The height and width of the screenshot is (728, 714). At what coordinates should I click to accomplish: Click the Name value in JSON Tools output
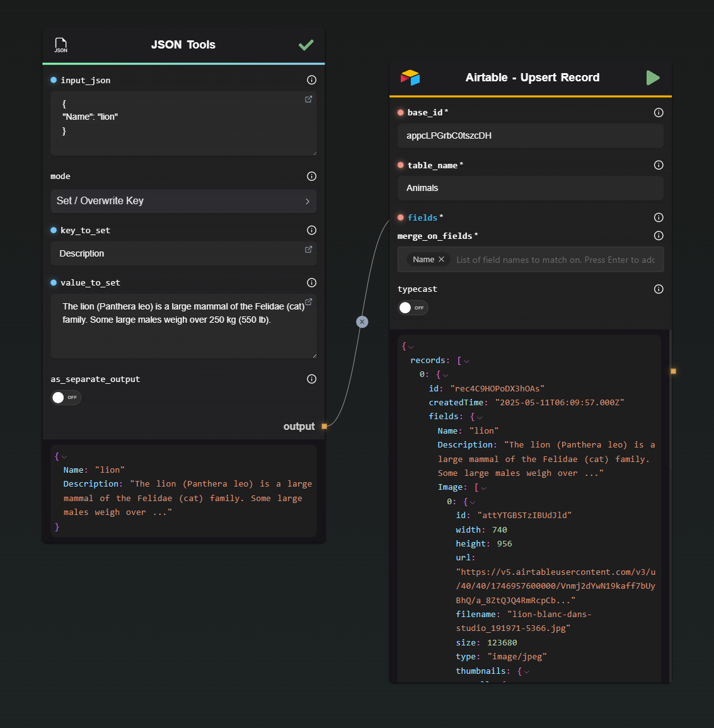(110, 470)
